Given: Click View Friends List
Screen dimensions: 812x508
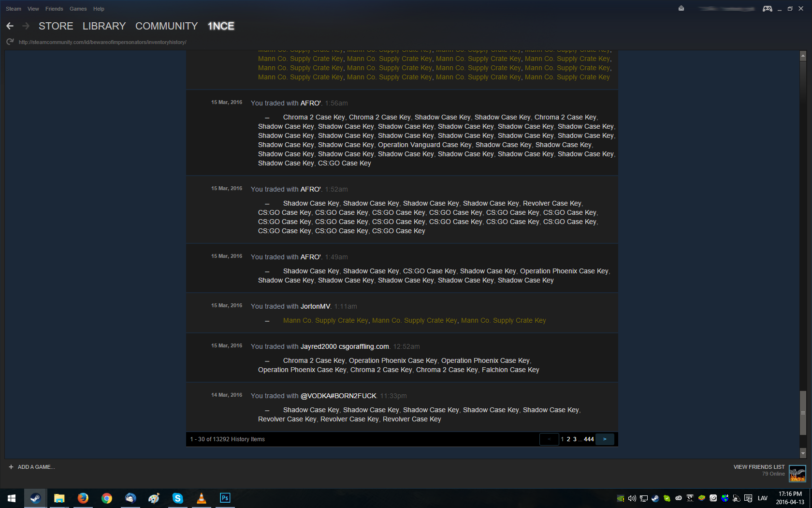Looking at the screenshot, I should click(759, 467).
